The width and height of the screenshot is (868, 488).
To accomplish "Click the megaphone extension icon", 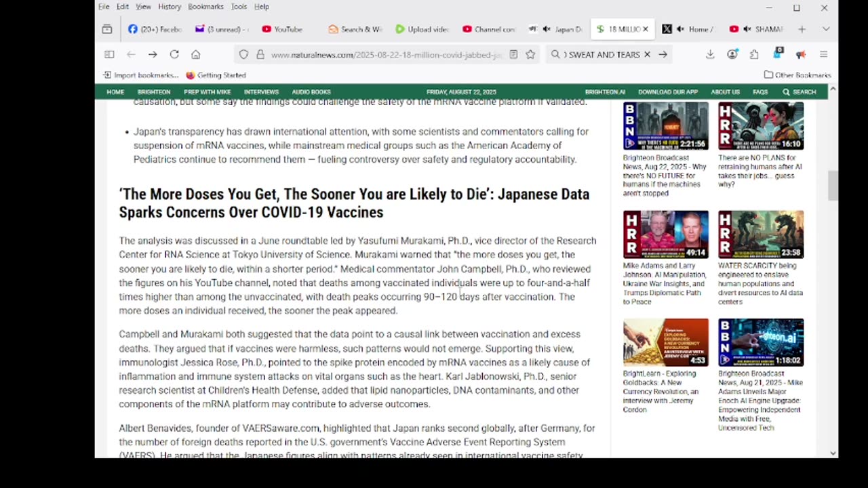I will pos(801,54).
